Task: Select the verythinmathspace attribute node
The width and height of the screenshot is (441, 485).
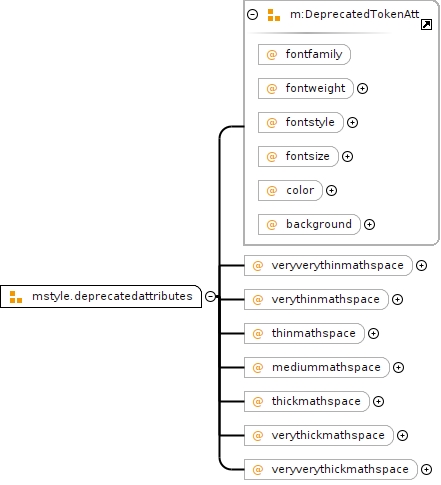Action: click(316, 299)
